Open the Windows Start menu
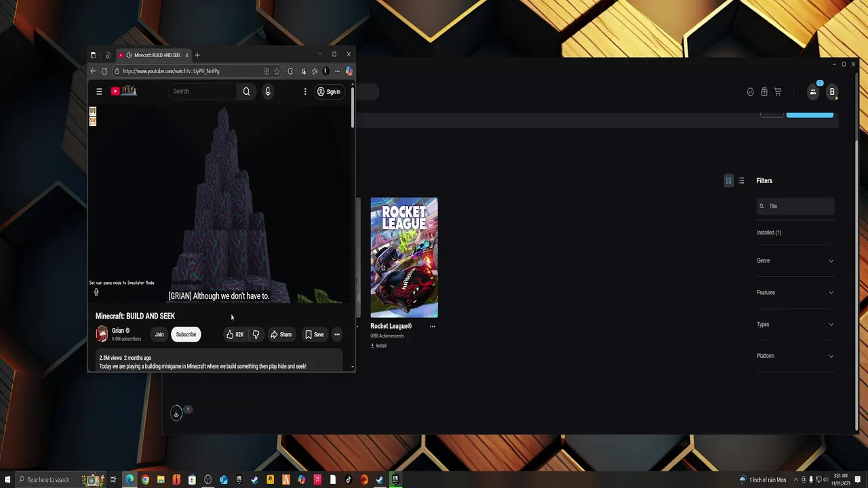The height and width of the screenshot is (488, 868). point(6,480)
